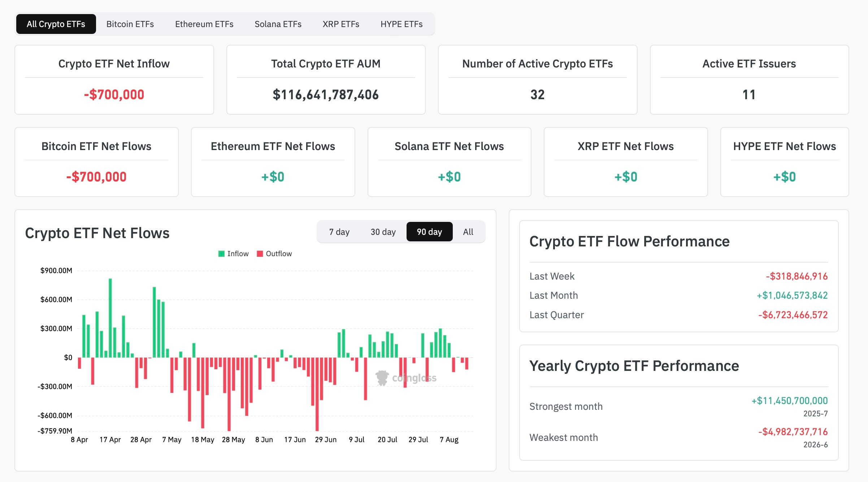
Task: Choose the 30 day chart range
Action: click(x=383, y=232)
